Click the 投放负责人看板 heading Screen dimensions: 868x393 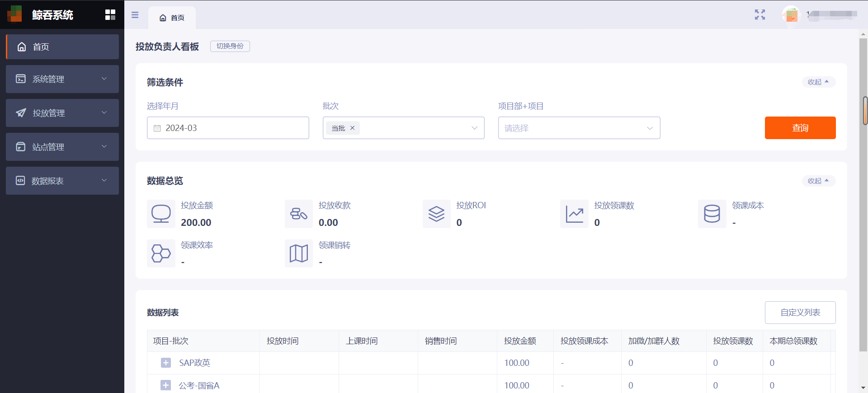click(167, 47)
